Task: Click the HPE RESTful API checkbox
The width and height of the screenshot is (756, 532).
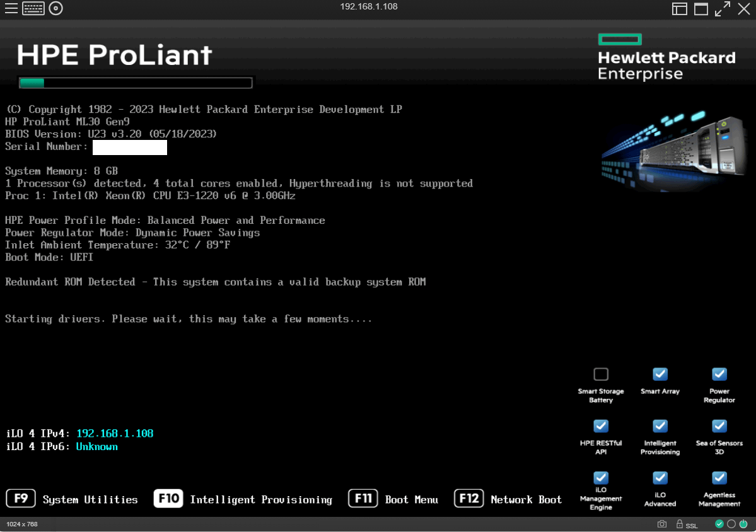Action: 601,426
